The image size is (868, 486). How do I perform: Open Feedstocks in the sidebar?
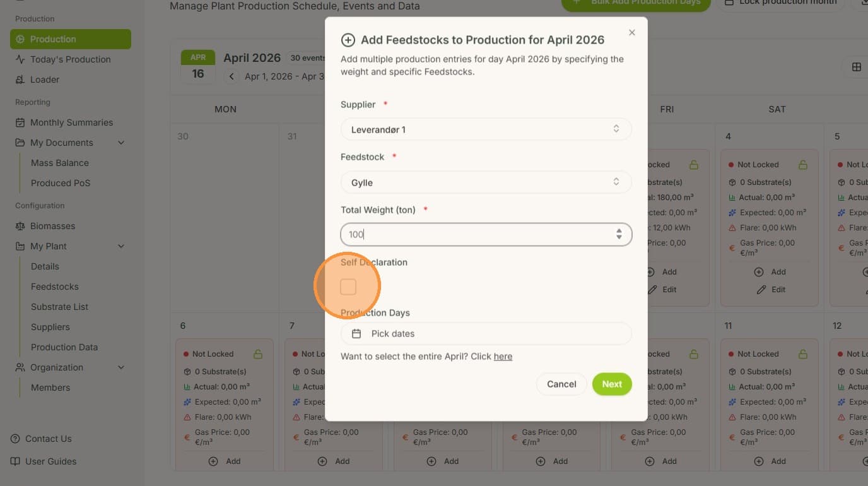point(55,287)
